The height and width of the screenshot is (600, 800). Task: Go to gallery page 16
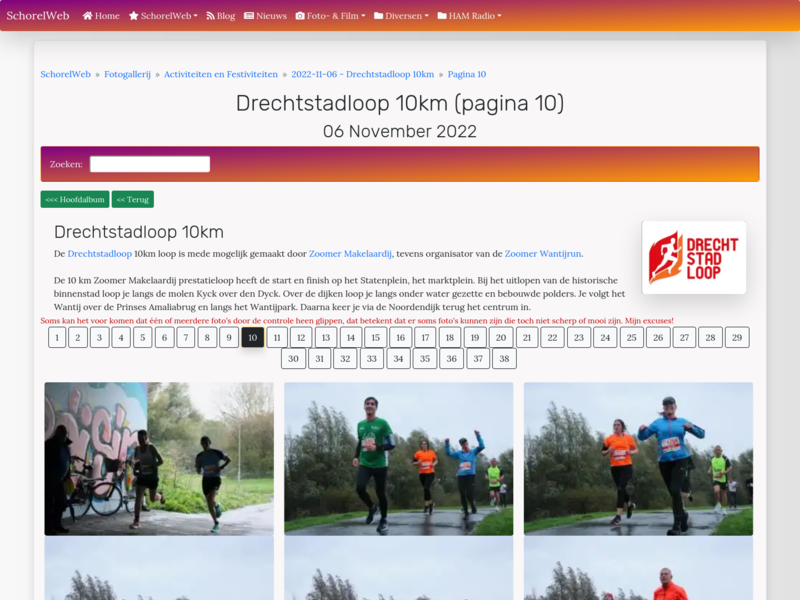click(401, 337)
